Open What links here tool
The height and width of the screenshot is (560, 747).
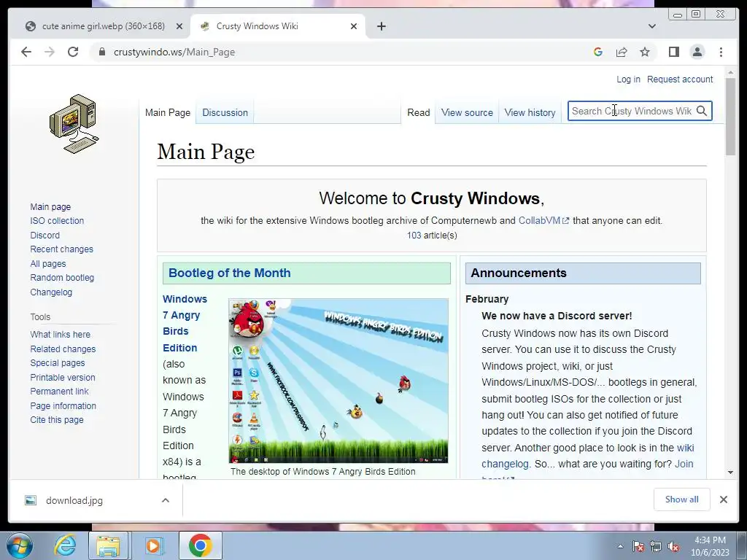coord(60,334)
